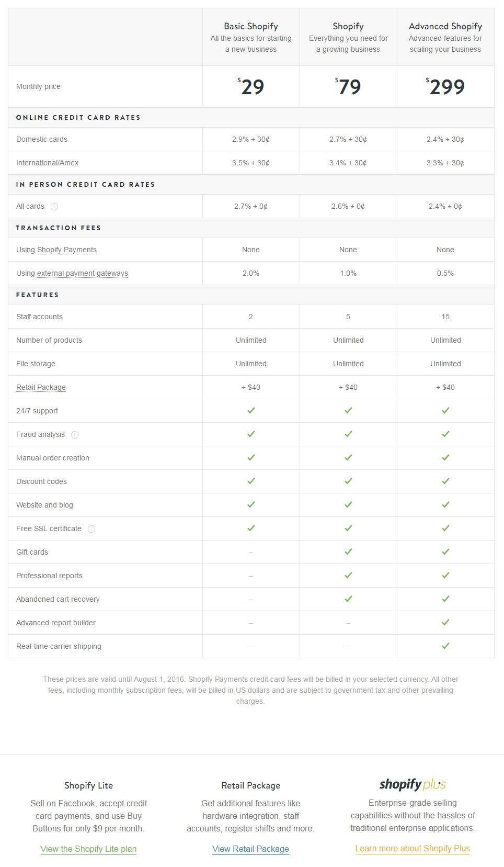Click Basic Shopify checkmark for Discount codes
The image size is (504, 867).
coord(251,481)
